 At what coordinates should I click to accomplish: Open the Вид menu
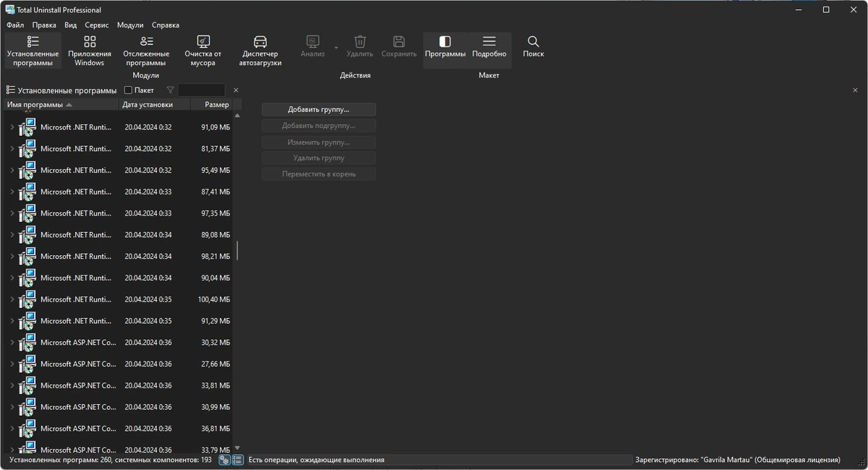[71, 25]
